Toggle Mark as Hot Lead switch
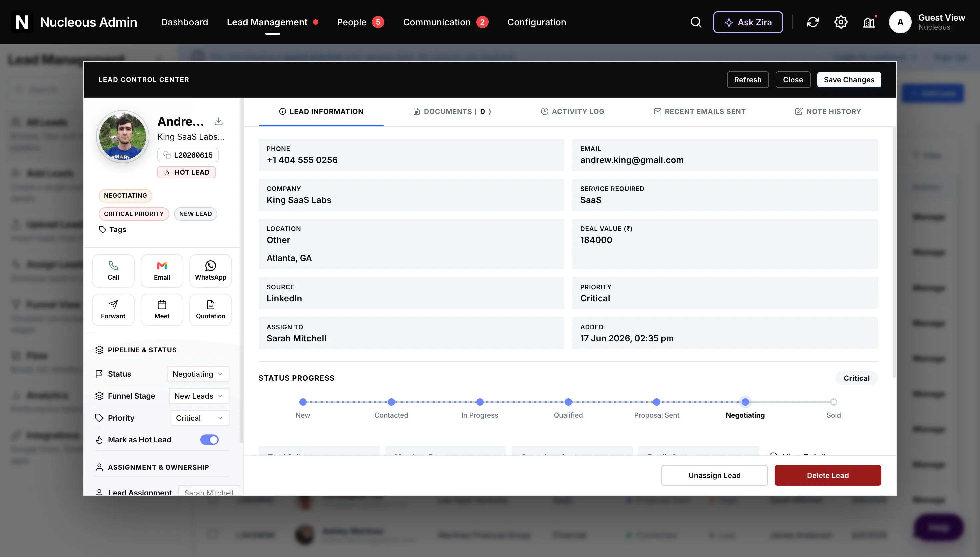This screenshot has width=980, height=557. coord(209,440)
